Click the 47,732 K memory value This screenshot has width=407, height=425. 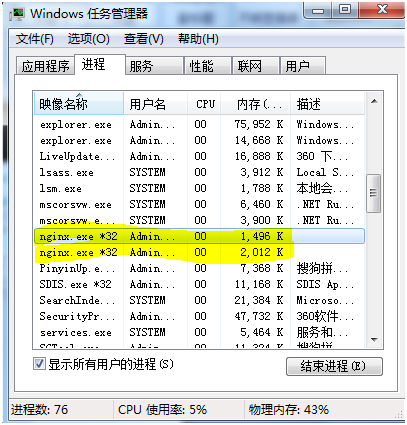click(259, 316)
